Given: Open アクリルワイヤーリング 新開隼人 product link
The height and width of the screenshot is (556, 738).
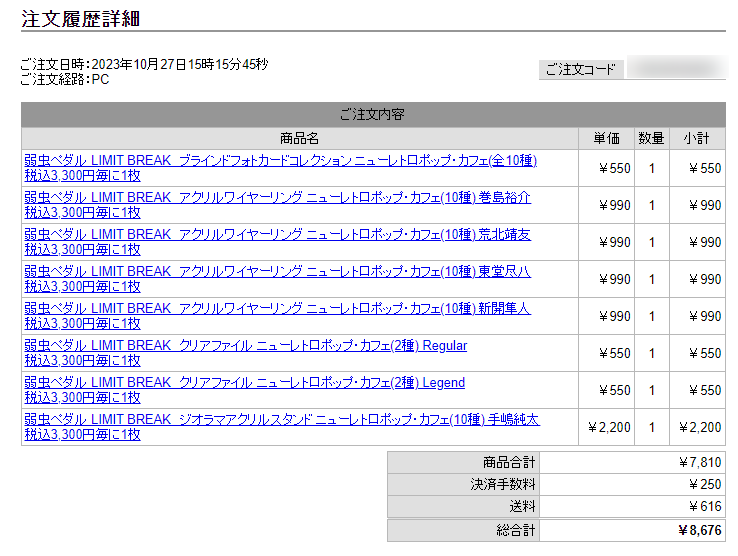Looking at the screenshot, I should pyautogui.click(x=278, y=316).
